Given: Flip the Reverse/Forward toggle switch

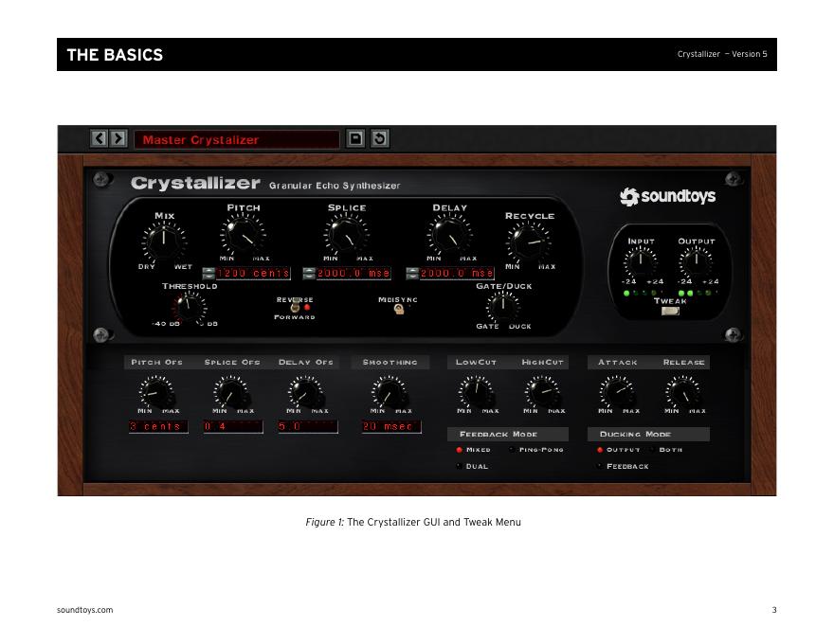Looking at the screenshot, I should (295, 308).
